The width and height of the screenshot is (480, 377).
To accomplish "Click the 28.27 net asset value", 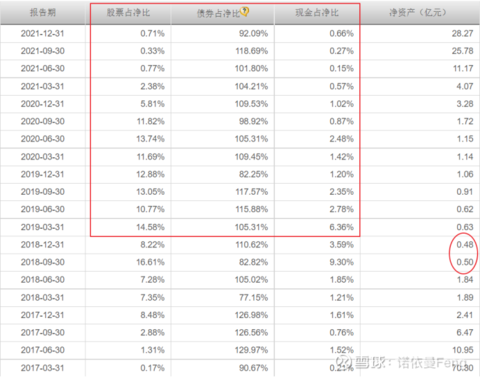I will 462,33.
